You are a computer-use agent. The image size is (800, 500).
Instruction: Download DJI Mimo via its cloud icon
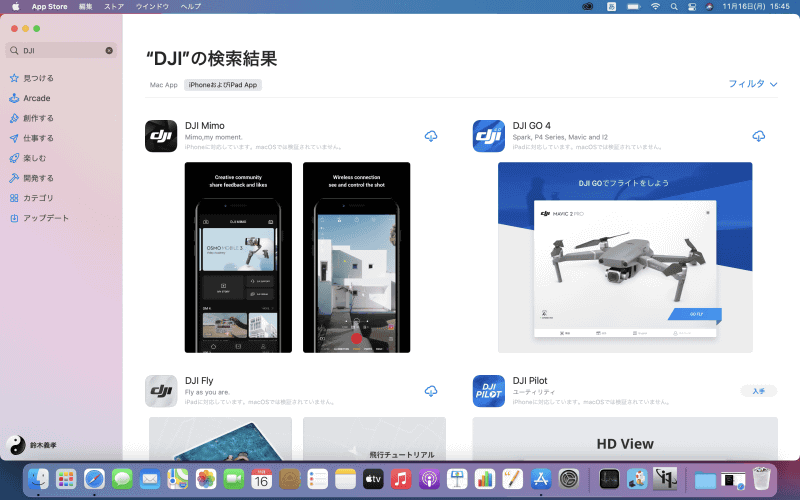pos(431,136)
